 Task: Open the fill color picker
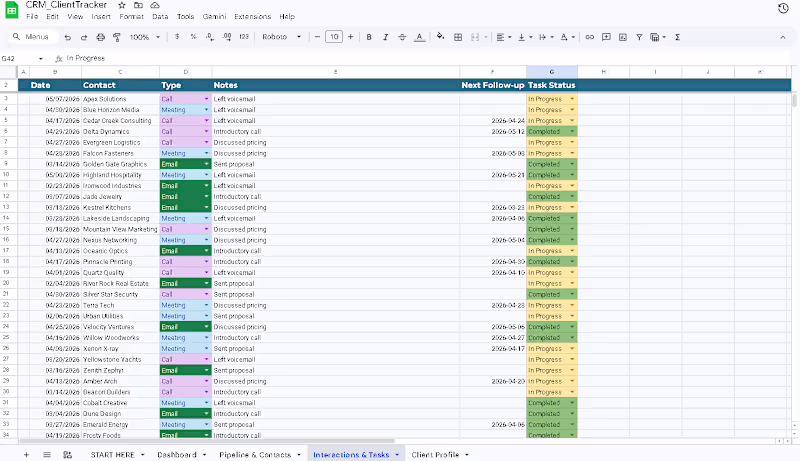[x=440, y=37]
